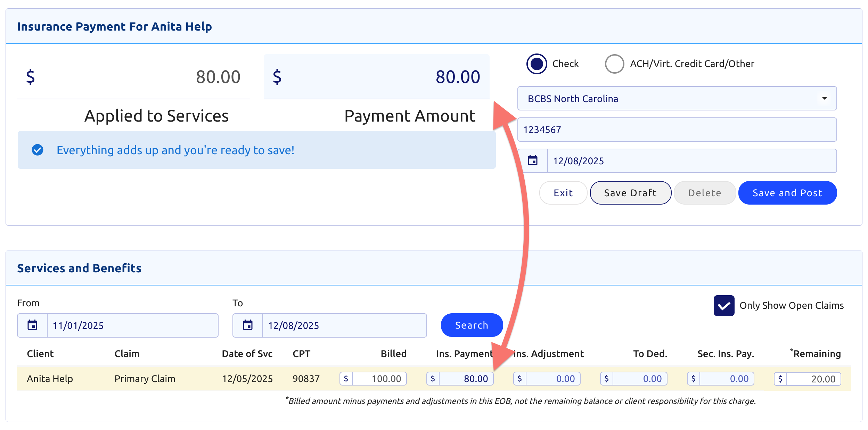The image size is (868, 430).
Task: Click the blue checkmark status icon
Action: 38,150
